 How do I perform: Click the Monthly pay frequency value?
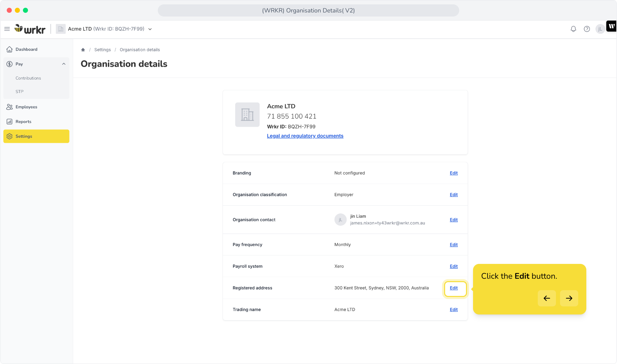click(x=343, y=245)
